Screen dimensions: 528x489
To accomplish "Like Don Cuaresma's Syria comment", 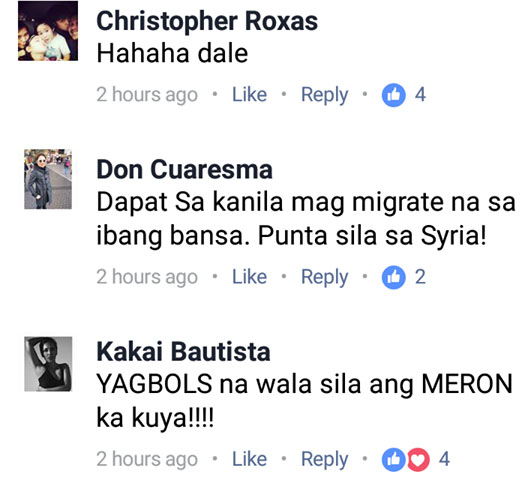I will [250, 277].
